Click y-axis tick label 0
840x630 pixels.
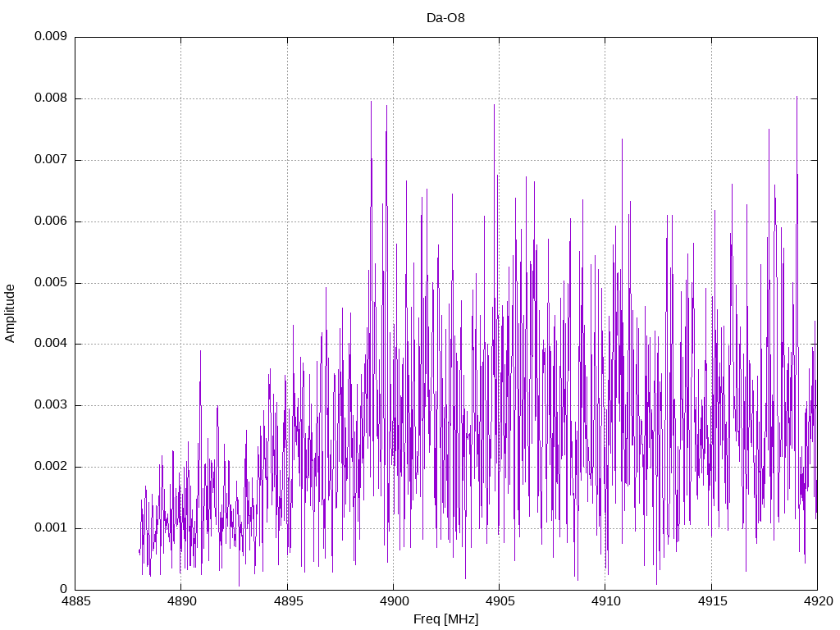click(64, 589)
